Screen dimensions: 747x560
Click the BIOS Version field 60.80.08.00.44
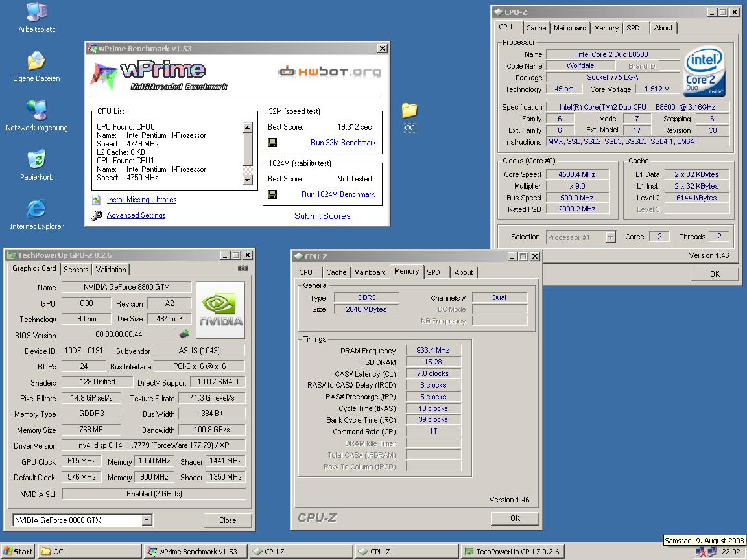click(119, 334)
